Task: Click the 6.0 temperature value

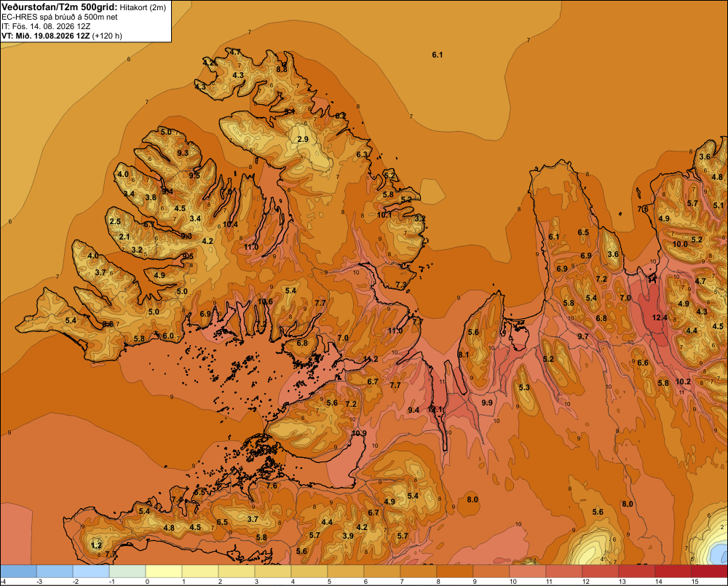Action: 168,336
